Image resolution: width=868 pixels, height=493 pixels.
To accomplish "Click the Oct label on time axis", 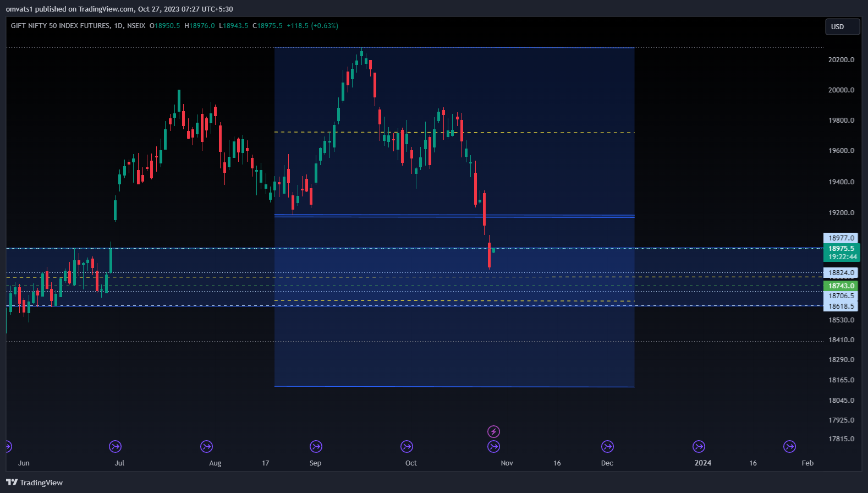I will pos(411,463).
